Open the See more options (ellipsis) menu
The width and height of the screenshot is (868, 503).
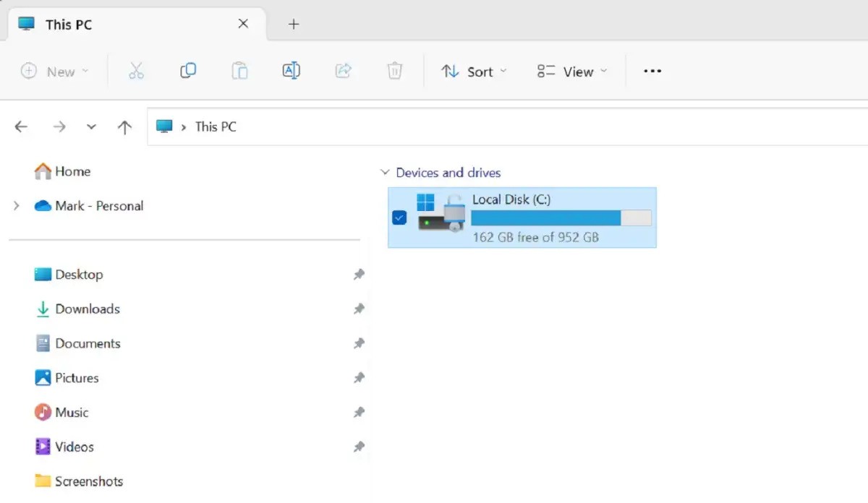(652, 71)
